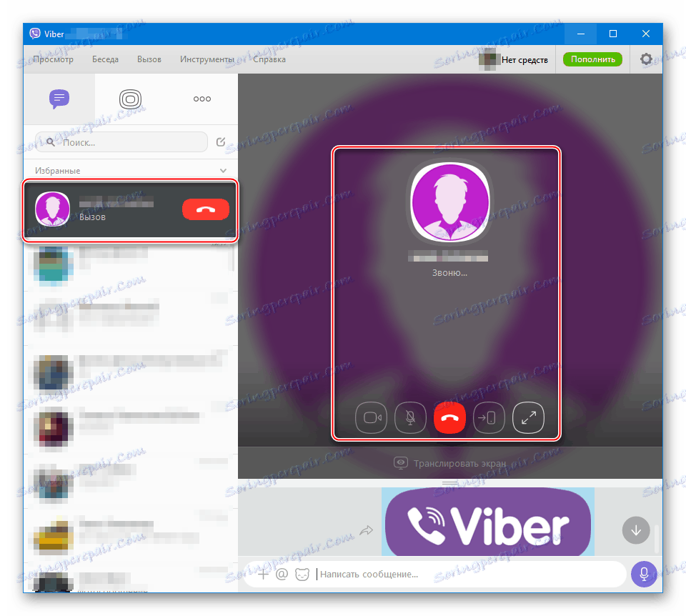Maximize the Viber window
Screen dimensions: 686x616
(x=613, y=34)
